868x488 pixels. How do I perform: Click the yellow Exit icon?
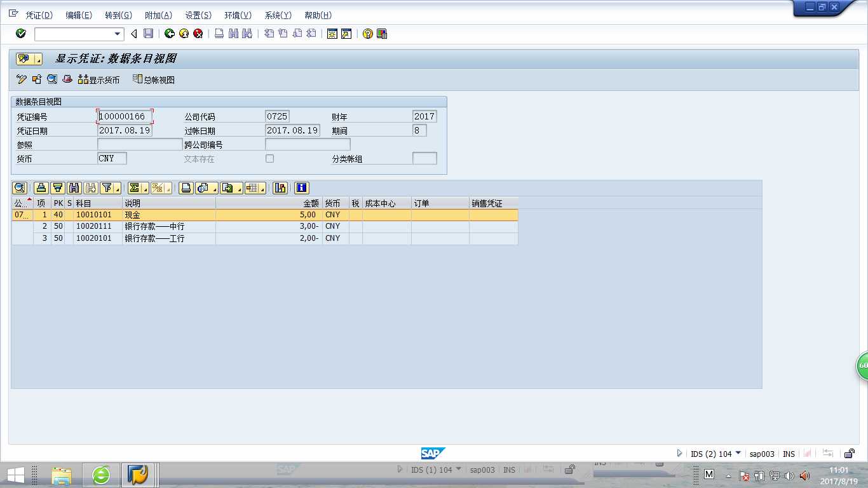pyautogui.click(x=184, y=34)
